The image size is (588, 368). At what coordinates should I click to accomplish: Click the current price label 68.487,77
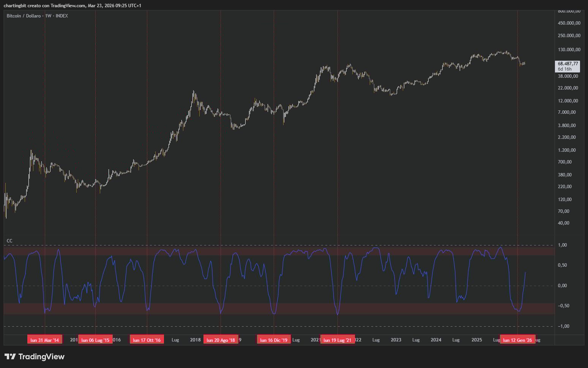(568, 64)
